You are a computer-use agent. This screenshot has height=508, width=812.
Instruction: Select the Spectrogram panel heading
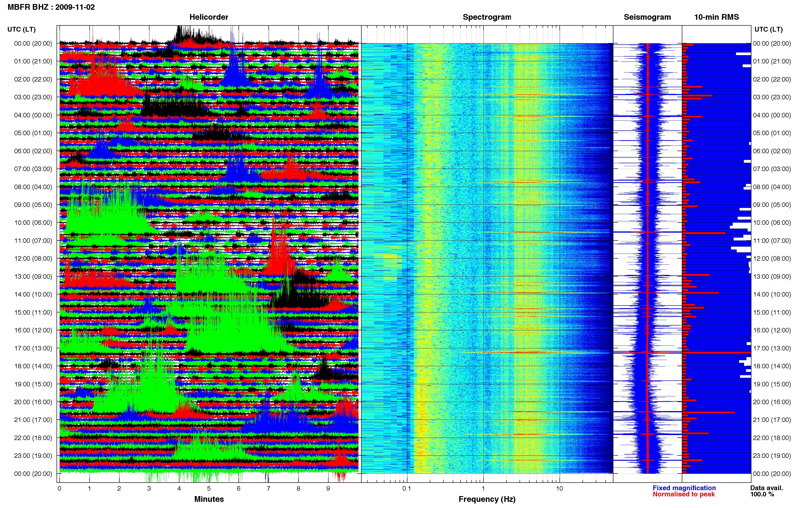point(487,17)
